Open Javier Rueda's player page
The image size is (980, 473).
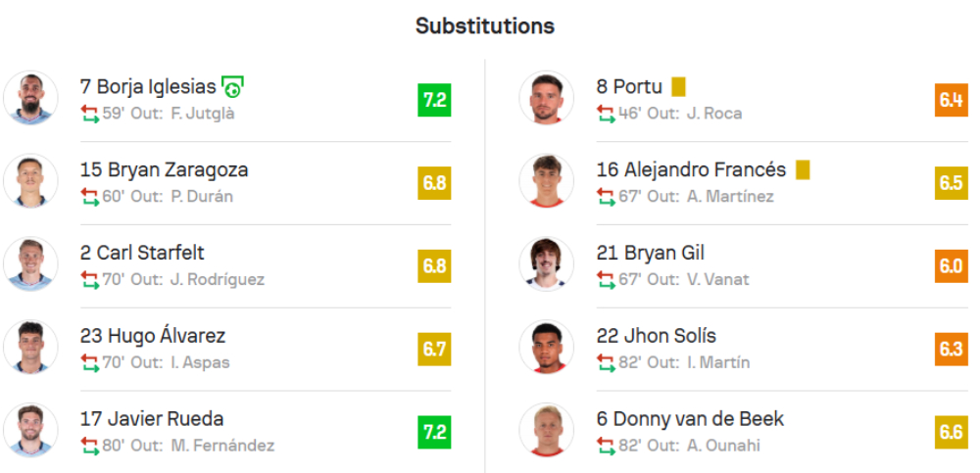point(152,419)
